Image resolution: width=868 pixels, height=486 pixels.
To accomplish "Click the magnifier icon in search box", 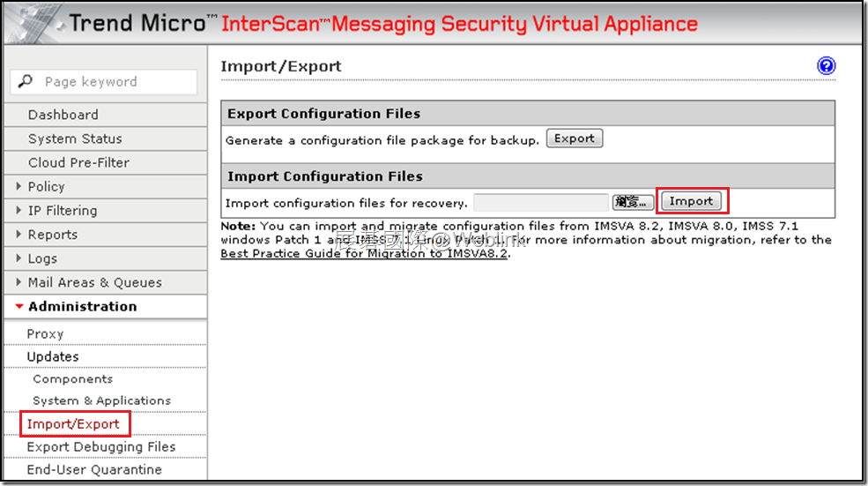I will click(x=25, y=81).
